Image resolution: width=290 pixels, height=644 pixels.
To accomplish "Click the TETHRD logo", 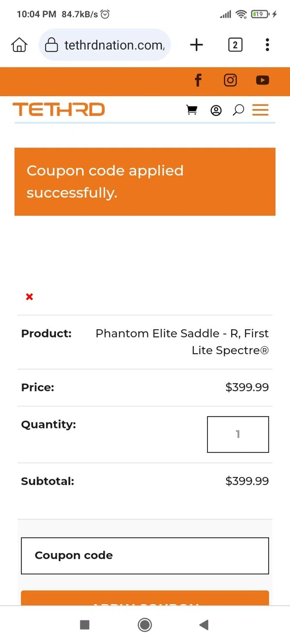I will [59, 110].
